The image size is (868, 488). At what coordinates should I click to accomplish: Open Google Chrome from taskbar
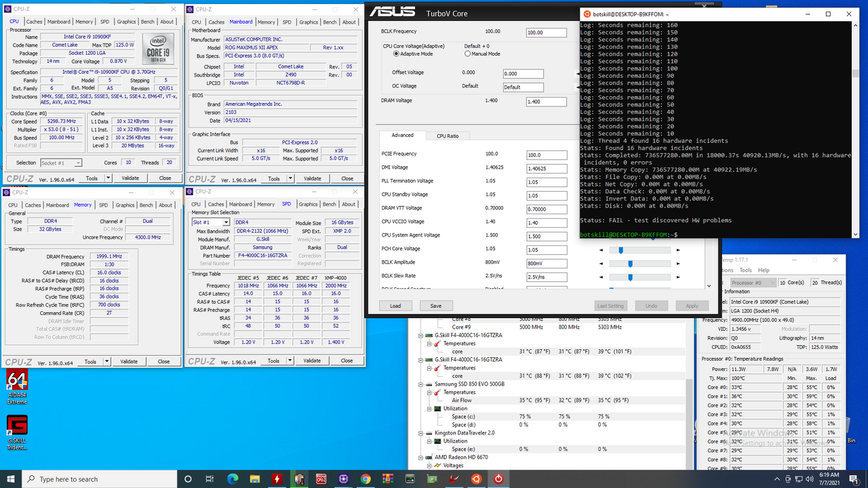pyautogui.click(x=366, y=479)
